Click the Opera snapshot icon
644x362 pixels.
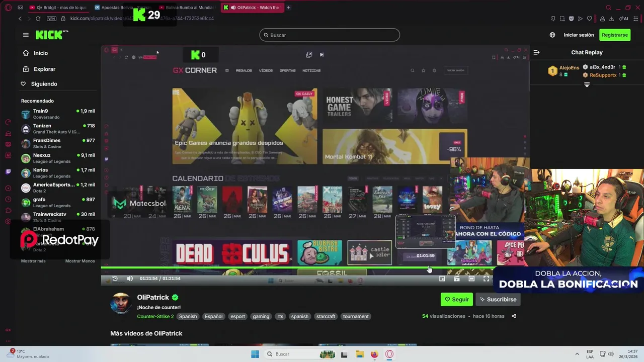tap(562, 19)
